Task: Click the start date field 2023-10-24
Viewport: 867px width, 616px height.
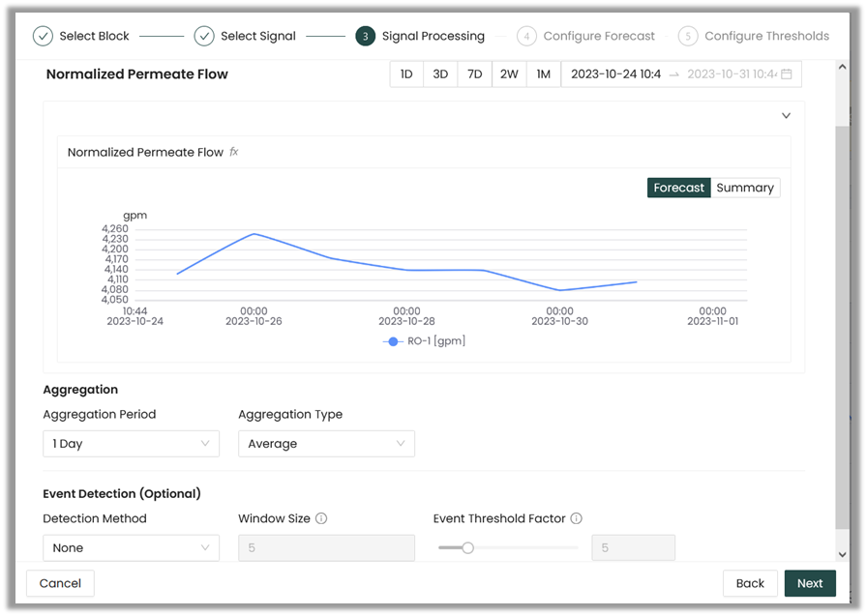Action: click(615, 74)
